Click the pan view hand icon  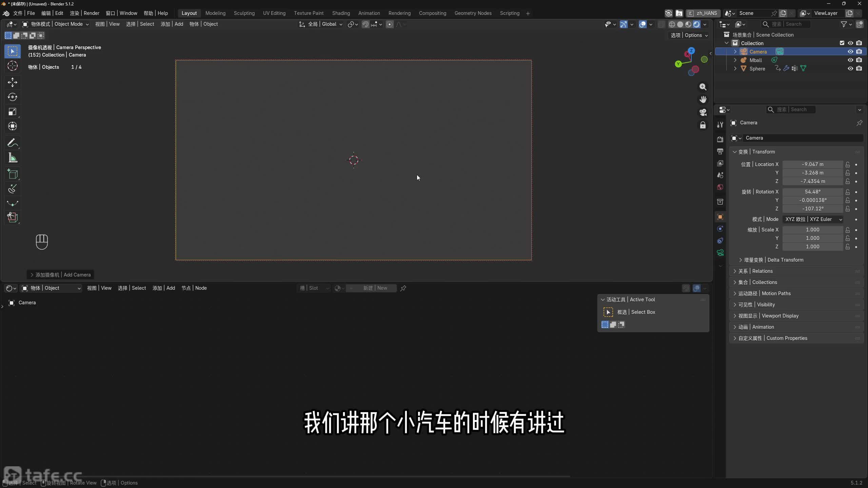pos(703,100)
